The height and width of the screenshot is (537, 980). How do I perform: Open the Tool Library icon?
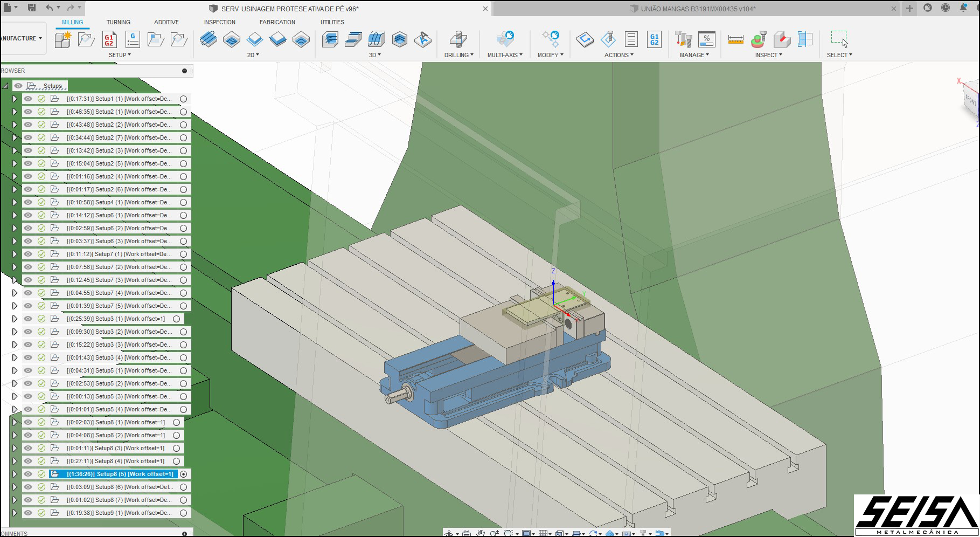click(x=683, y=39)
